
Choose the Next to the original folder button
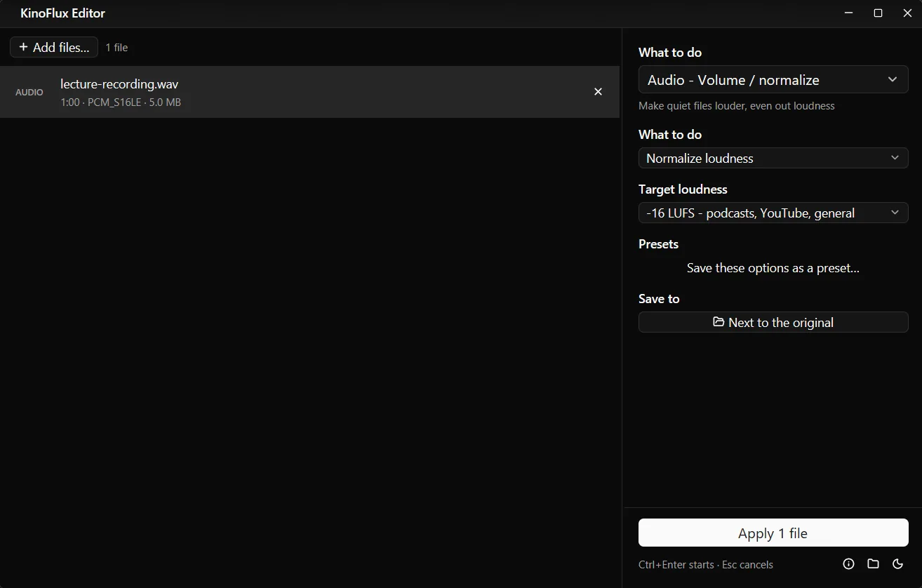coord(773,323)
